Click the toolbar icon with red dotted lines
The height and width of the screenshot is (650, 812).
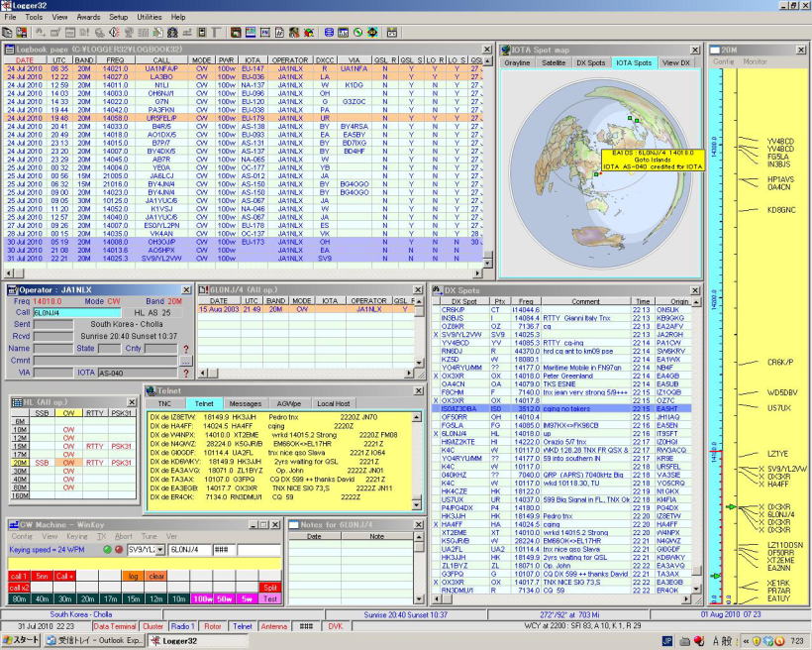(114, 33)
